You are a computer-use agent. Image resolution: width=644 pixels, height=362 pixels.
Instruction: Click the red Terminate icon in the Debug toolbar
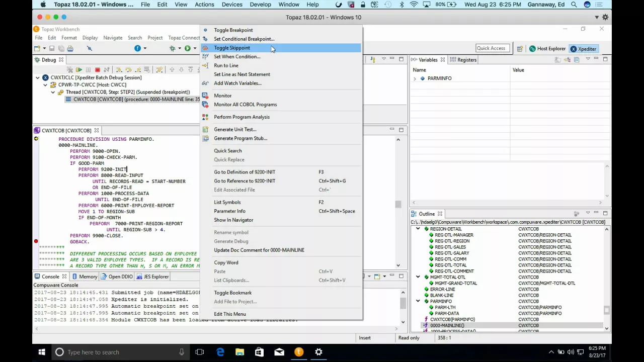point(98,70)
